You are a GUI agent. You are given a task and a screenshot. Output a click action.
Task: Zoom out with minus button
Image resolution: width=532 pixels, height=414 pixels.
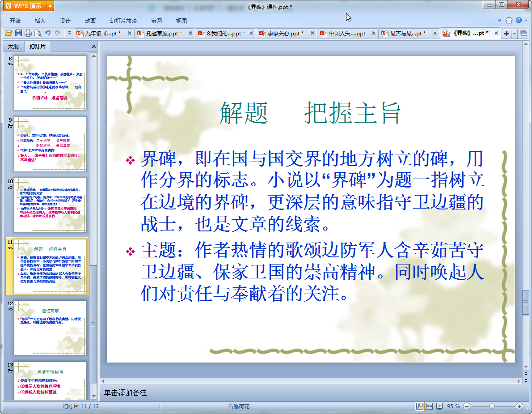tap(467, 406)
